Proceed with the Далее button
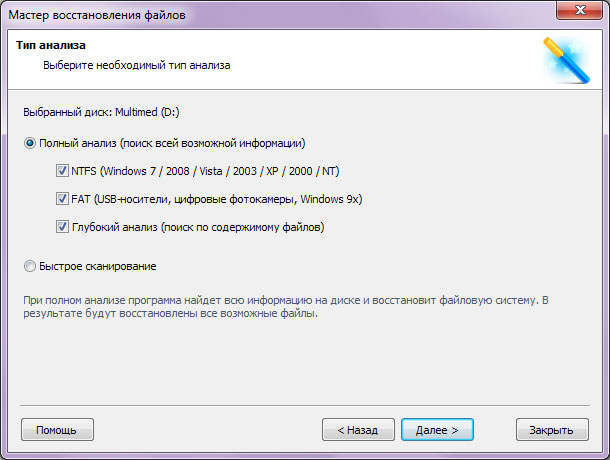 [437, 430]
